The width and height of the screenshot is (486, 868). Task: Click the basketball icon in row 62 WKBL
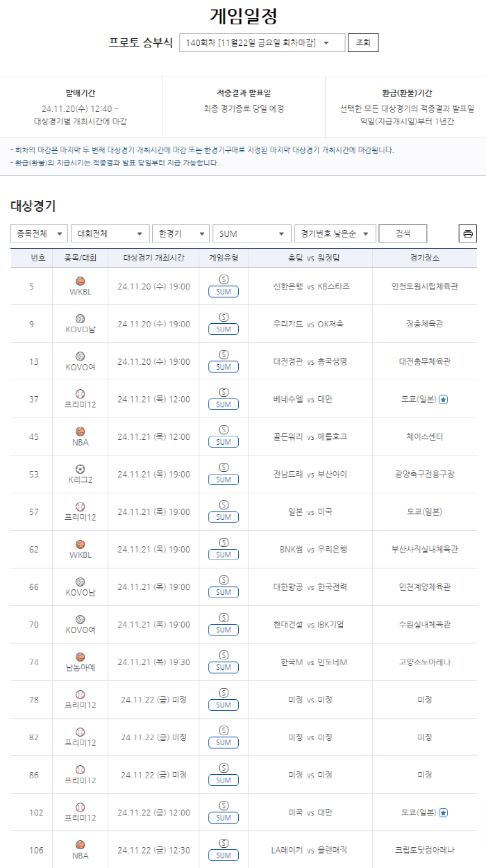point(80,544)
